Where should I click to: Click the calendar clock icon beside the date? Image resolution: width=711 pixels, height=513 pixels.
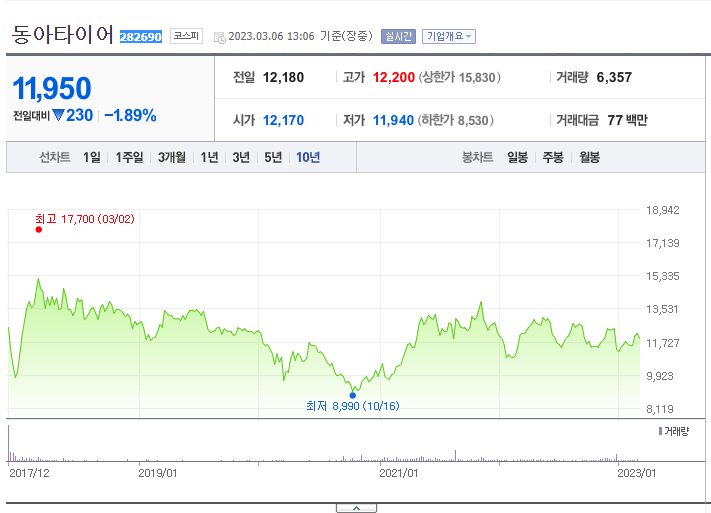[x=219, y=38]
